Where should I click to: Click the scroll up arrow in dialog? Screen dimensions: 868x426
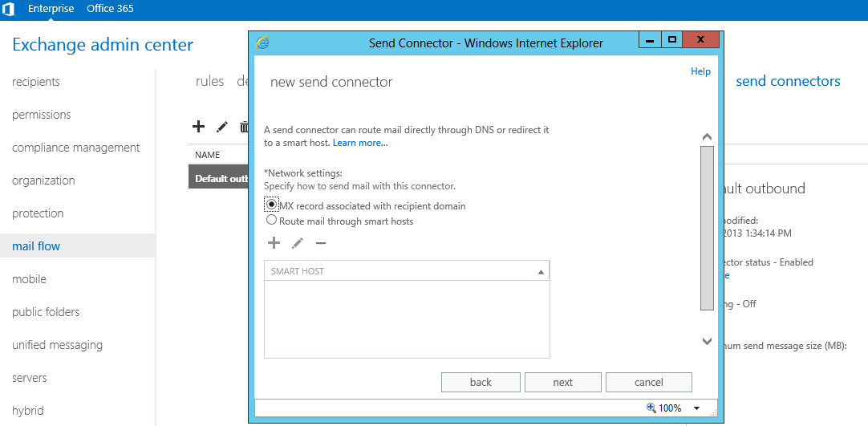pos(707,136)
